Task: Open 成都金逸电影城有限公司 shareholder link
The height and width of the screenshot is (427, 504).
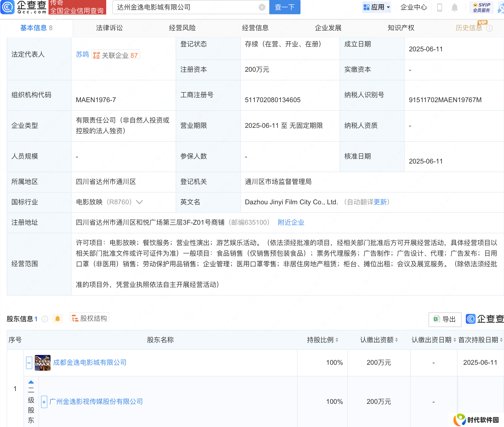Action: pyautogui.click(x=90, y=363)
